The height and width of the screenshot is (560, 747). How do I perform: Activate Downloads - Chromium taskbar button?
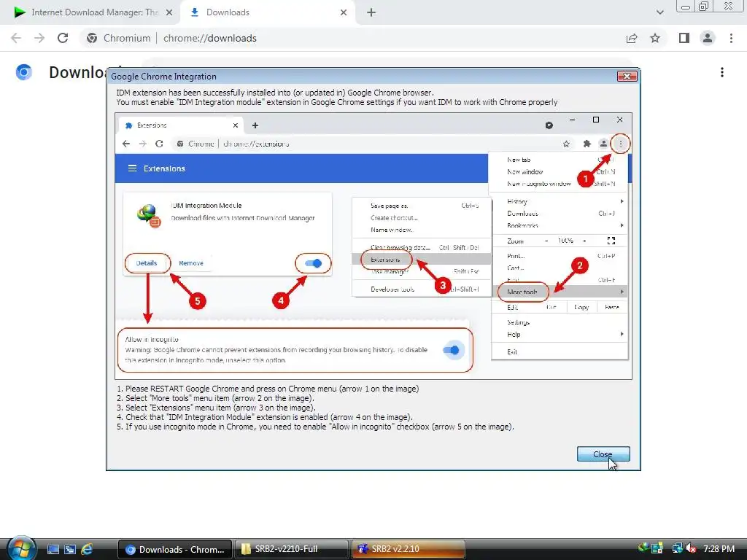click(x=175, y=549)
